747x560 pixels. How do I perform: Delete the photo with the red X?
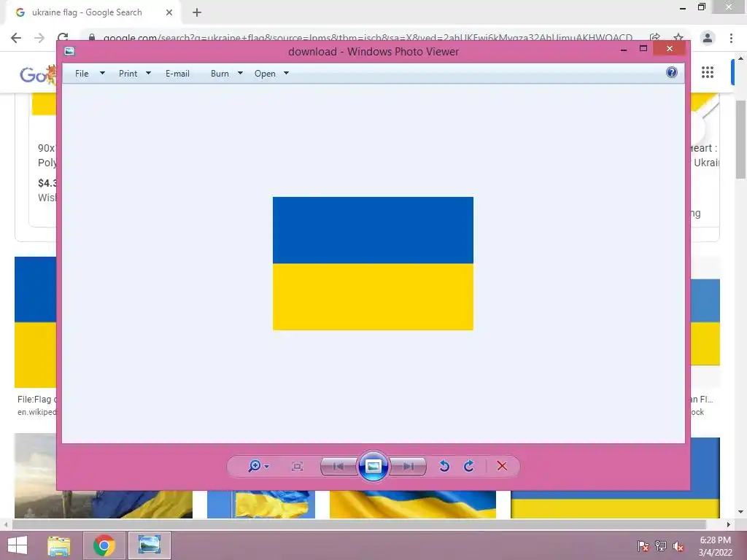(502, 466)
